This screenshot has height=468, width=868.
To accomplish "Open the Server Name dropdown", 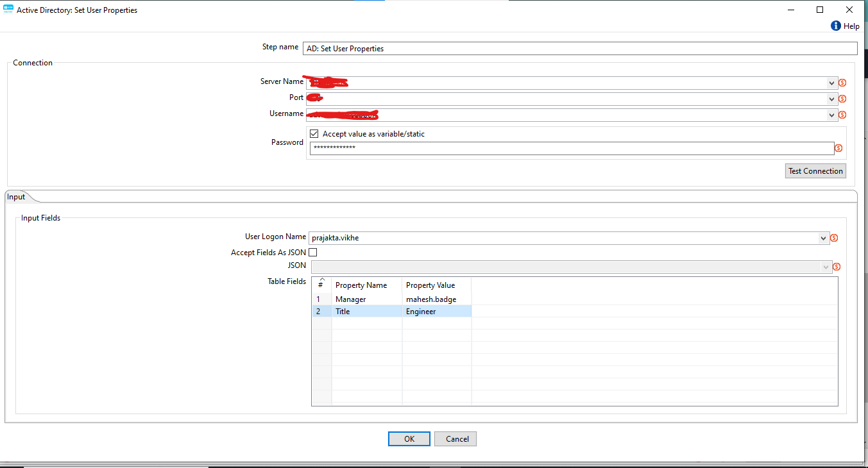I will tap(832, 83).
